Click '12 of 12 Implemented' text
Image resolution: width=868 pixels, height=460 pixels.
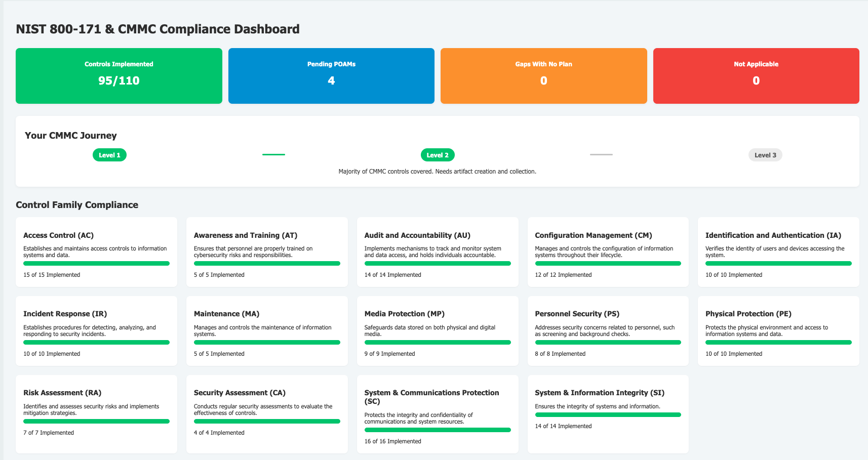563,275
